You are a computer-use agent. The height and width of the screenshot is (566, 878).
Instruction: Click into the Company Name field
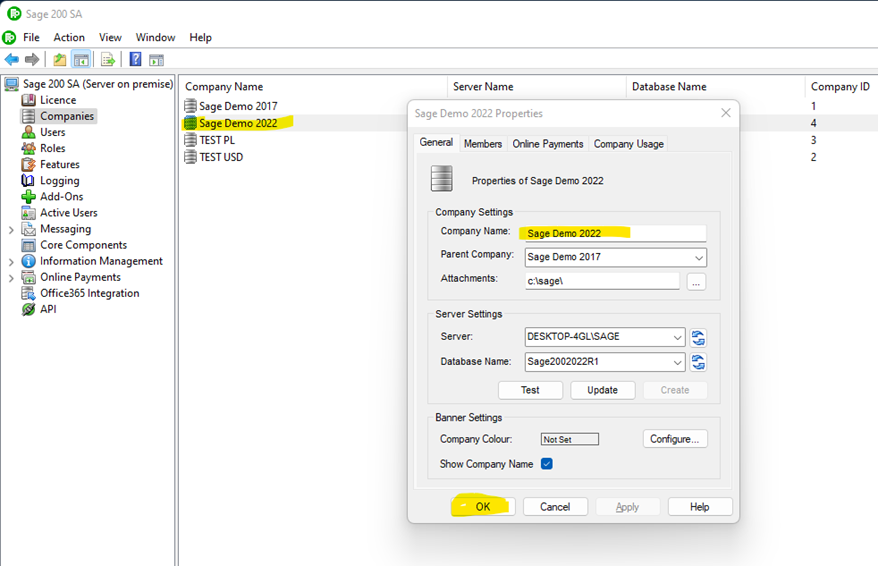point(615,233)
